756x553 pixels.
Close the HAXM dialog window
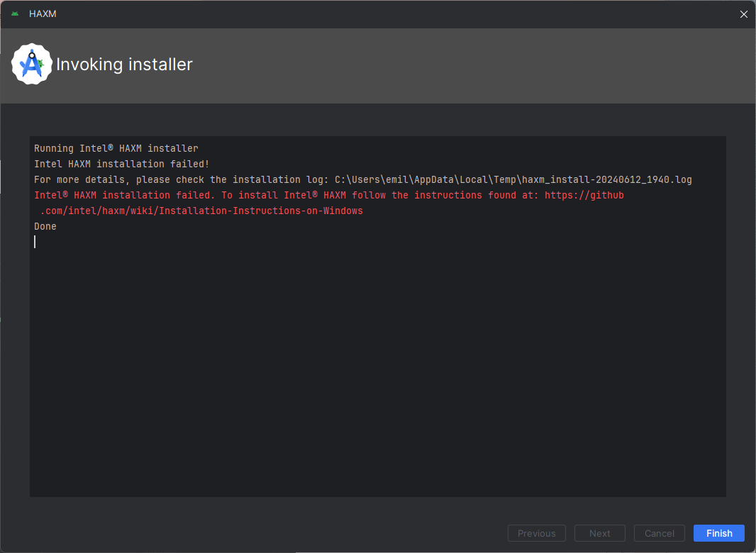(x=743, y=14)
